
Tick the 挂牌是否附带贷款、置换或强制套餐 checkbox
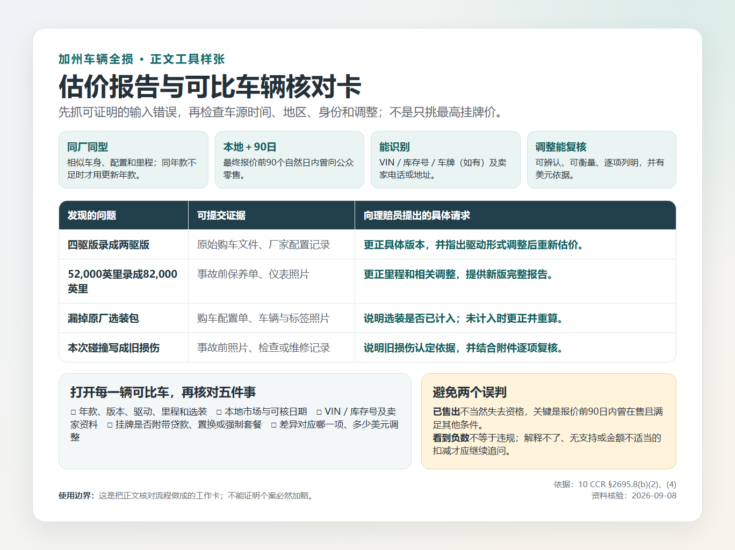[x=110, y=425]
